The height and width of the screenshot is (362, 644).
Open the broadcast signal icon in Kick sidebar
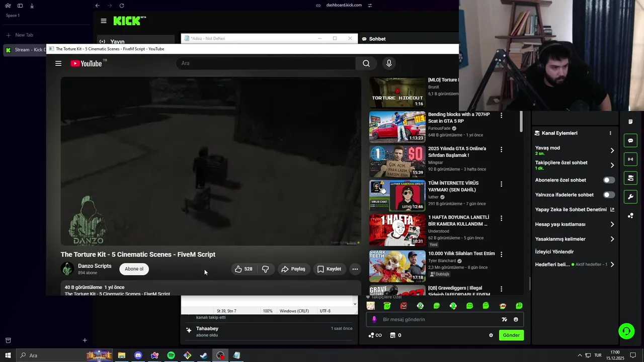pos(630,159)
